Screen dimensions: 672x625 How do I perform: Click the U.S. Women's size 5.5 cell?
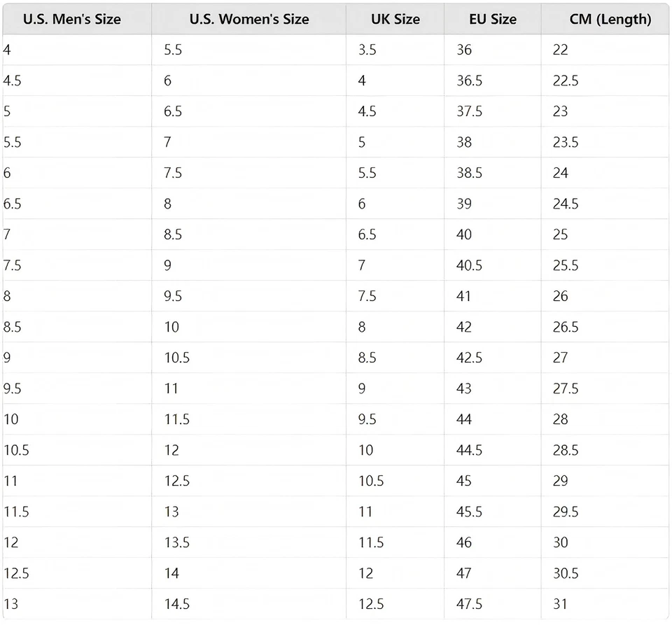pyautogui.click(x=173, y=50)
